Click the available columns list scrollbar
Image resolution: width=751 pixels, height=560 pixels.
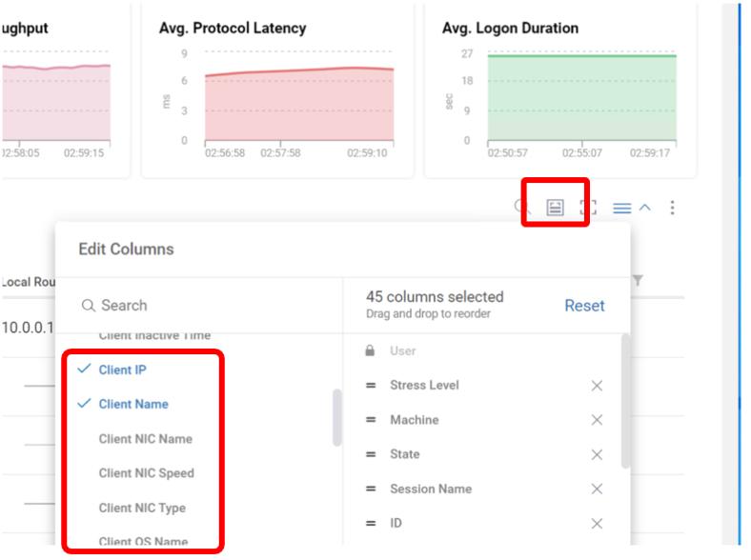(x=336, y=417)
